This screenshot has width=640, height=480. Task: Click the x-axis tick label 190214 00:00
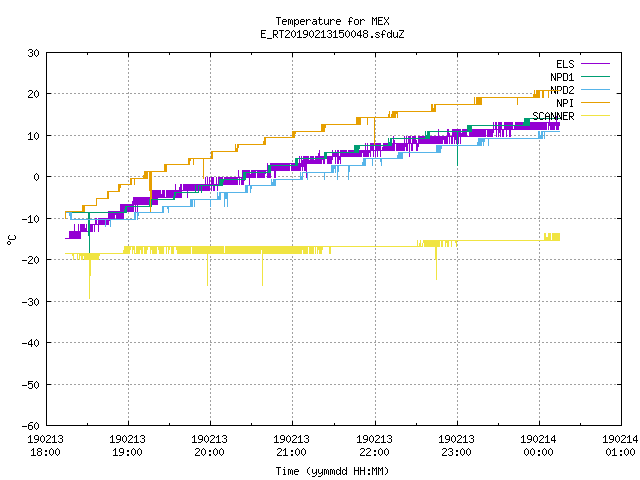[x=538, y=446]
